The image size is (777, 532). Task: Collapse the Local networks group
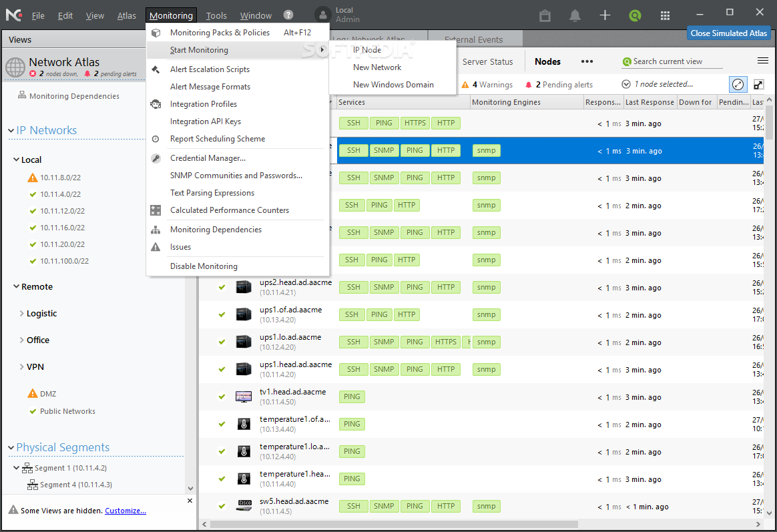click(16, 160)
